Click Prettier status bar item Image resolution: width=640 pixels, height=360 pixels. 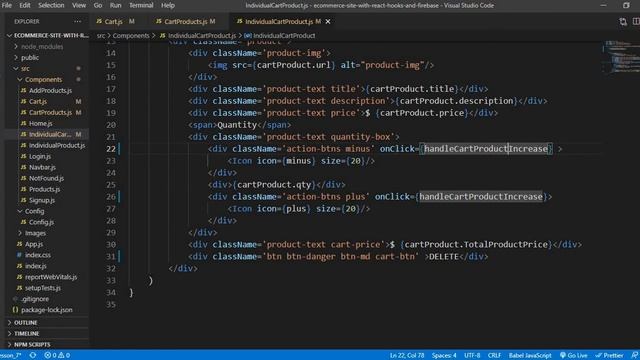click(609, 355)
